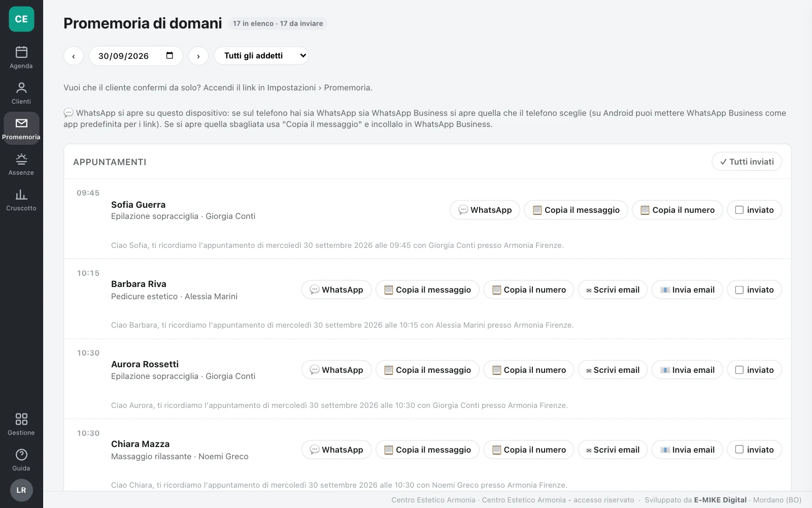Image resolution: width=812 pixels, height=508 pixels.
Task: Click the date input 30/09/2026
Action: click(x=136, y=56)
